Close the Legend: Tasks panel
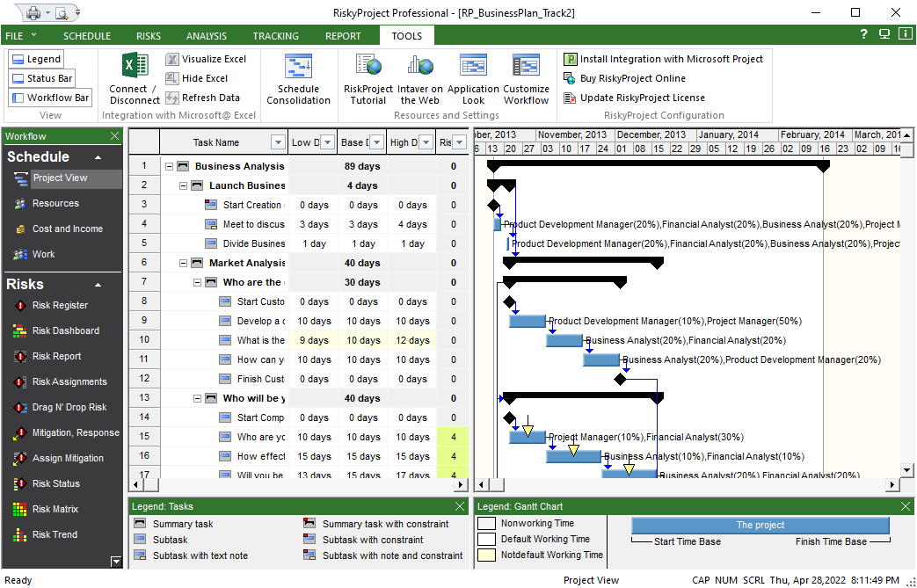The width and height of the screenshot is (917, 588). [460, 506]
